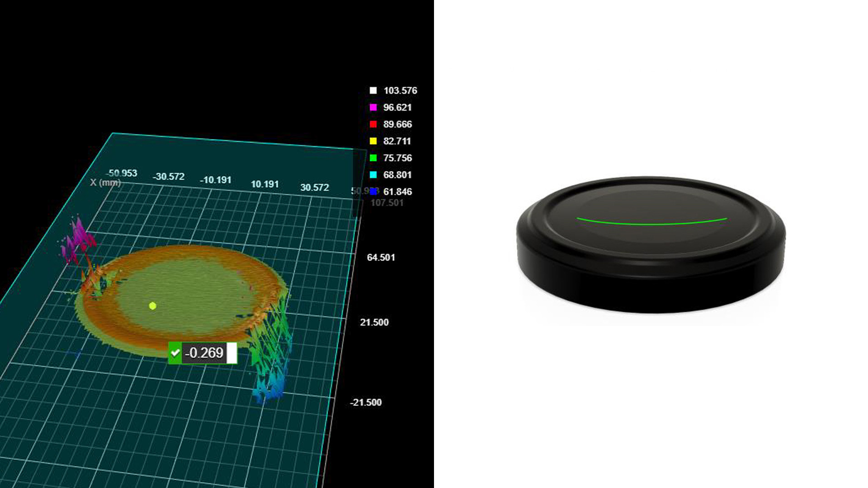Click the yellow legend square for 82.711

[x=373, y=141]
